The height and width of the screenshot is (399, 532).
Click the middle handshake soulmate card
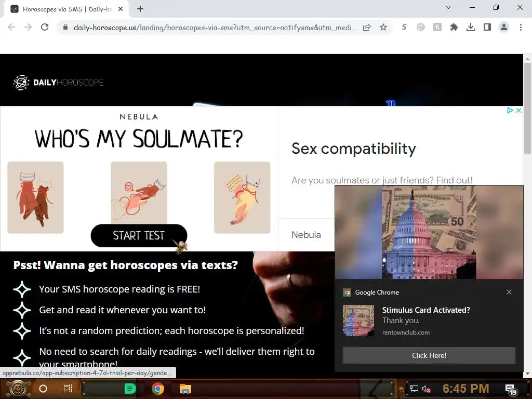[x=139, y=193]
